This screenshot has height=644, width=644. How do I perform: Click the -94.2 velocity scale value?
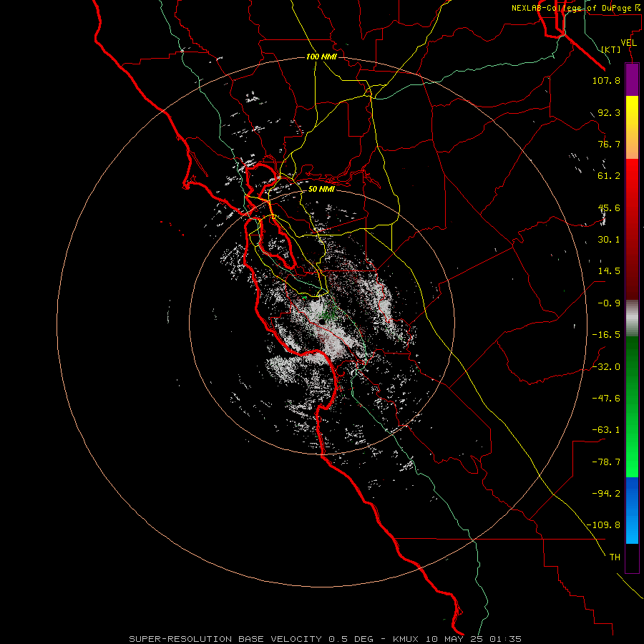606,494
